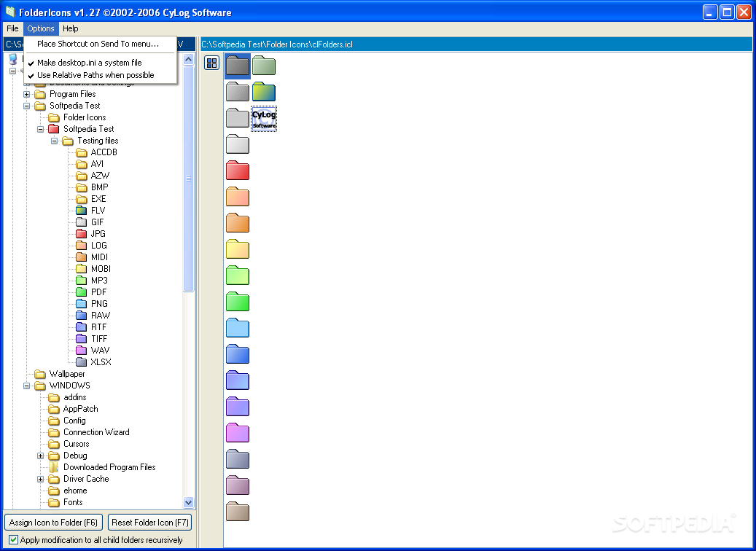This screenshot has height=551, width=756.
Task: Click the FLV folder's gradient icon in tree
Action: pos(82,210)
